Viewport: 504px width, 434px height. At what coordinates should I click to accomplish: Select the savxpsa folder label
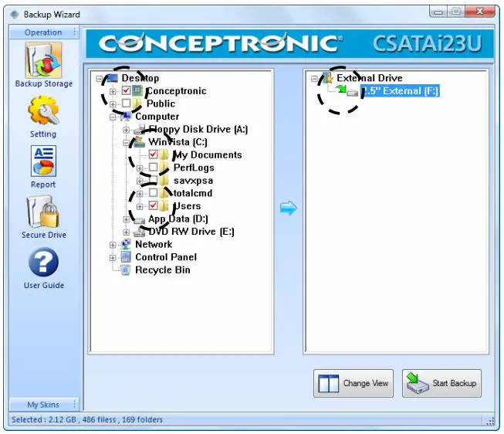[193, 181]
